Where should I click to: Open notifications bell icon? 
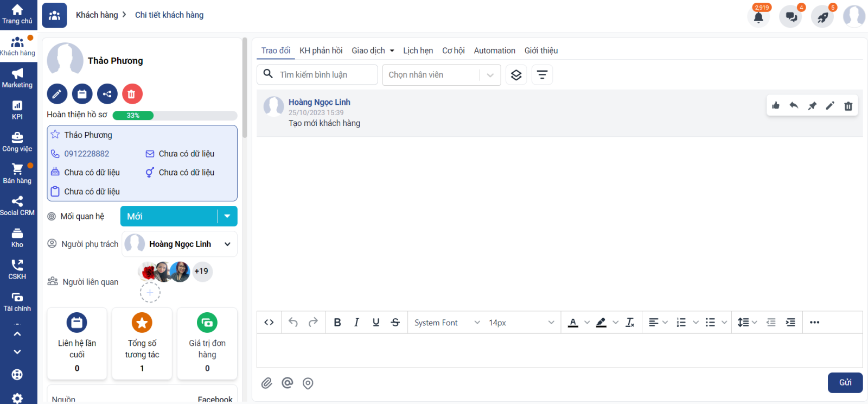point(758,17)
